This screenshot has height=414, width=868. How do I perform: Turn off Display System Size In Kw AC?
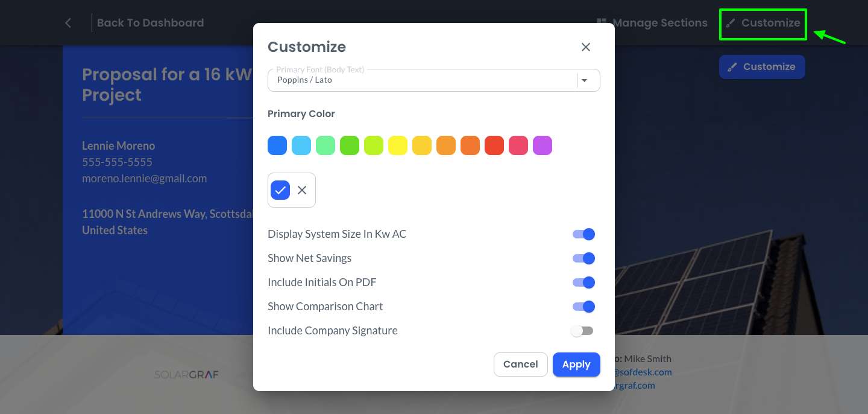click(583, 234)
